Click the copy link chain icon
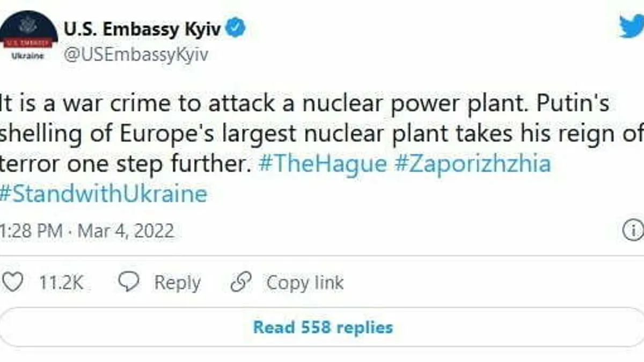 click(x=241, y=283)
